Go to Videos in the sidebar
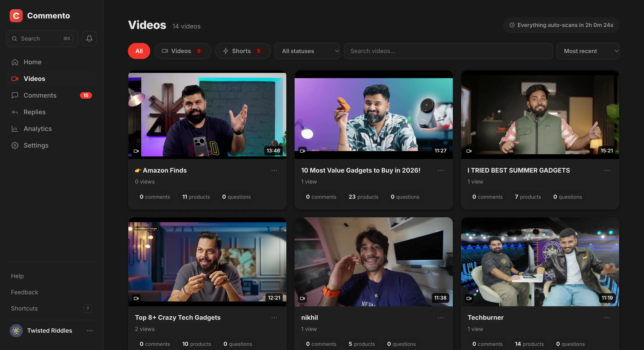Image resolution: width=644 pixels, height=350 pixels. point(51,79)
